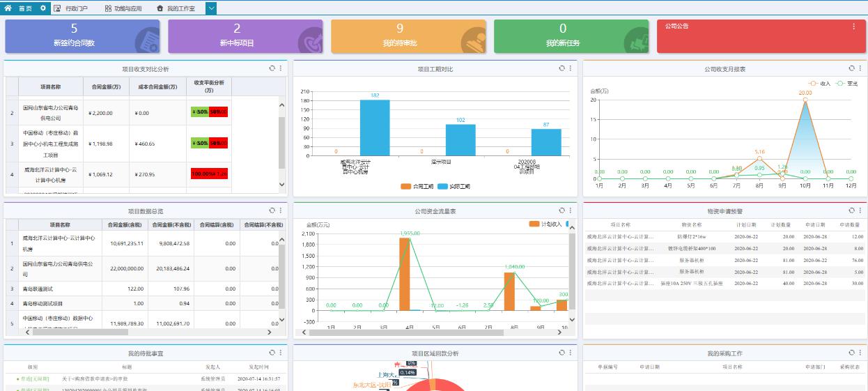Switch to the 行政门户 tab
The image size is (868, 391).
click(x=72, y=8)
